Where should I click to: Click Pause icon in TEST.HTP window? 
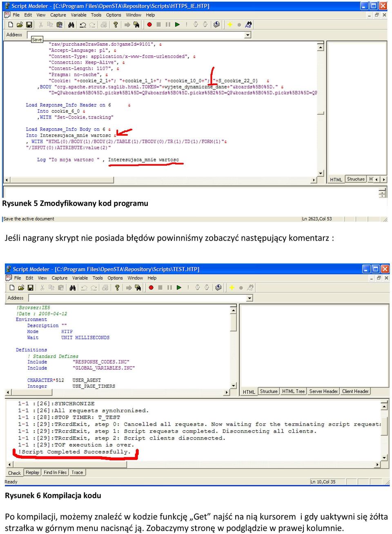[x=169, y=288]
